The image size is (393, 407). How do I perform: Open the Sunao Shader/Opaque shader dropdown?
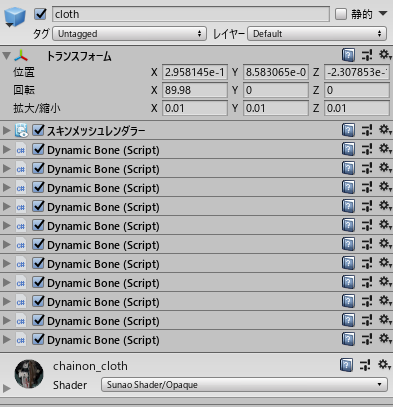tap(244, 385)
